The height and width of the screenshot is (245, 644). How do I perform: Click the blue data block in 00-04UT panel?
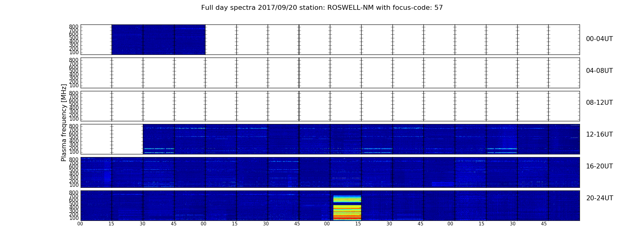(x=159, y=40)
